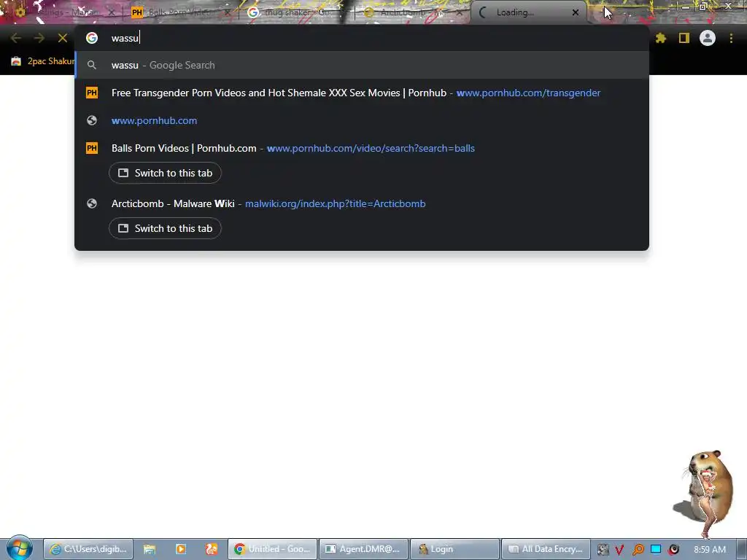Click globe icon beside www.pornhub.com suggestion

tap(92, 120)
